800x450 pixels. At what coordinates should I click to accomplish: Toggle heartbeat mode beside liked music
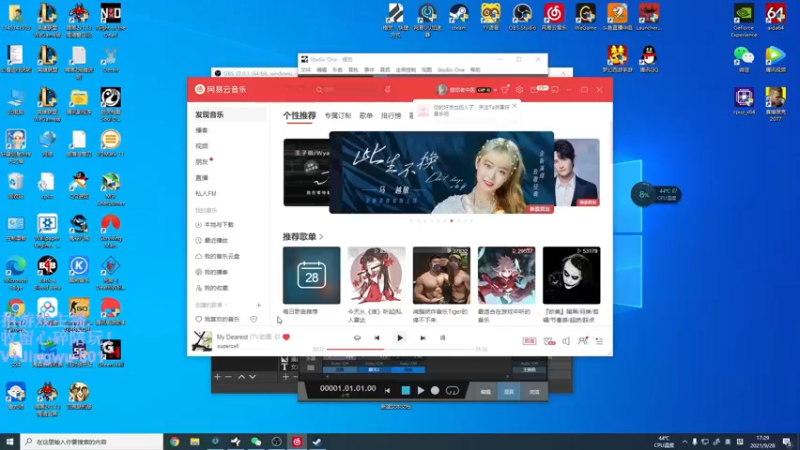click(x=254, y=319)
